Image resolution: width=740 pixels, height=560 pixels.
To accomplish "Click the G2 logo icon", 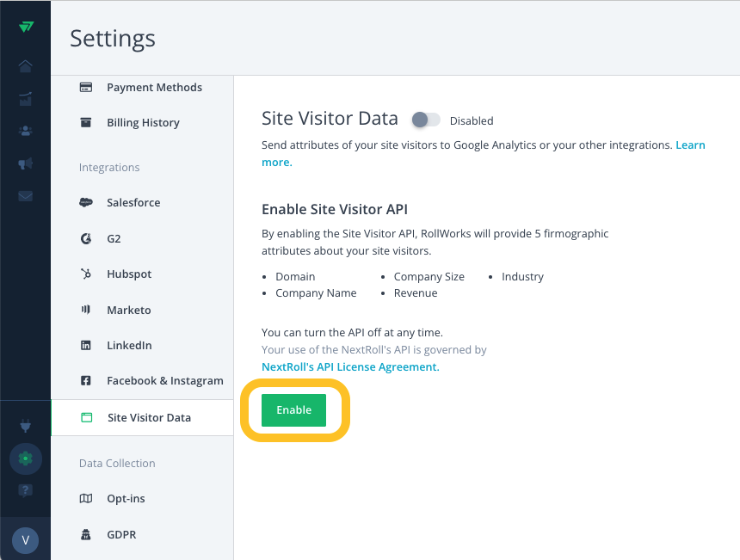I will pos(86,239).
